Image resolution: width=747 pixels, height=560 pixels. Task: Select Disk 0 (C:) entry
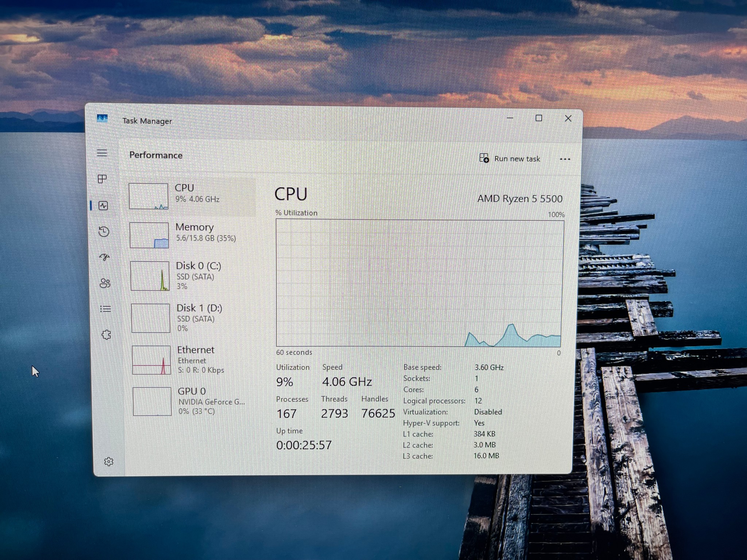(x=193, y=276)
